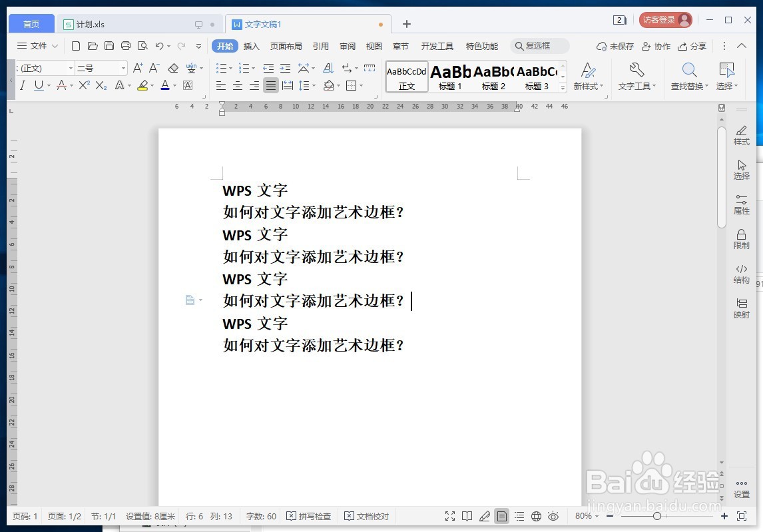
Task: Apply subscript formatting
Action: coord(101,86)
